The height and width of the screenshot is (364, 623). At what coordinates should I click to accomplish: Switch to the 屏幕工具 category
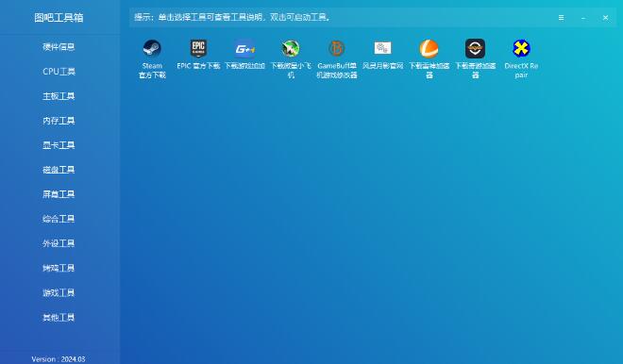[x=59, y=194]
